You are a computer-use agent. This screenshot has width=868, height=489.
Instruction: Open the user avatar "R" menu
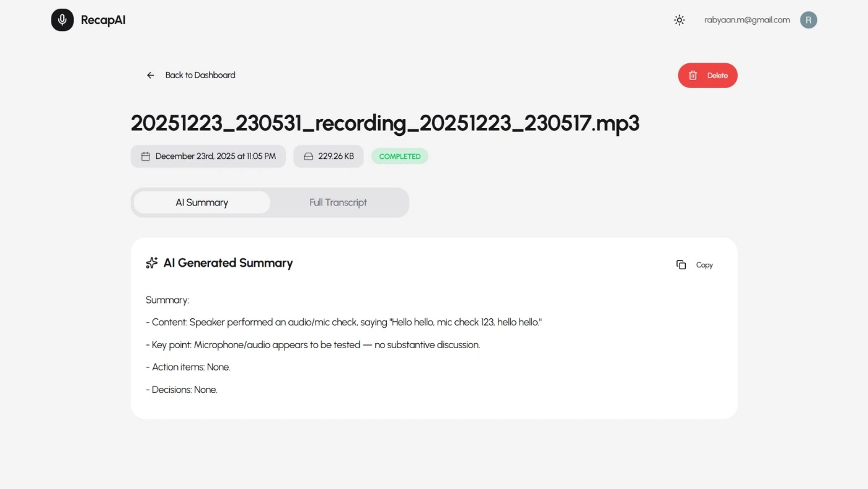[x=808, y=20]
